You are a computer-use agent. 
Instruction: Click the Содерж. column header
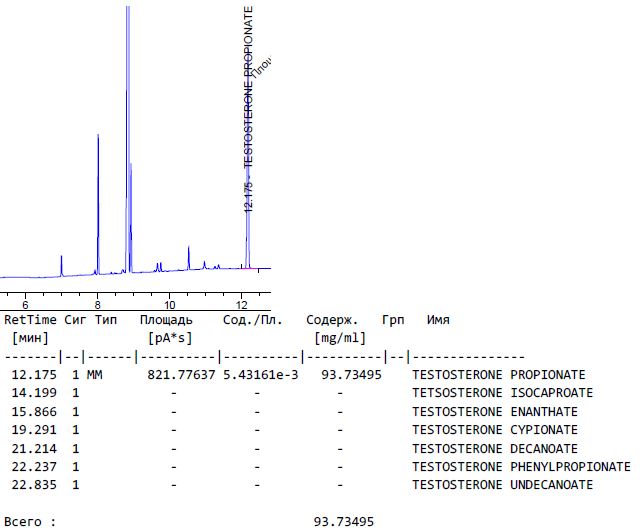coord(332,320)
